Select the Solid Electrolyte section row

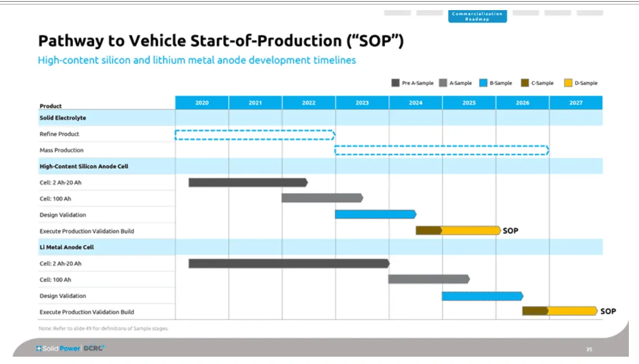pyautogui.click(x=320, y=118)
